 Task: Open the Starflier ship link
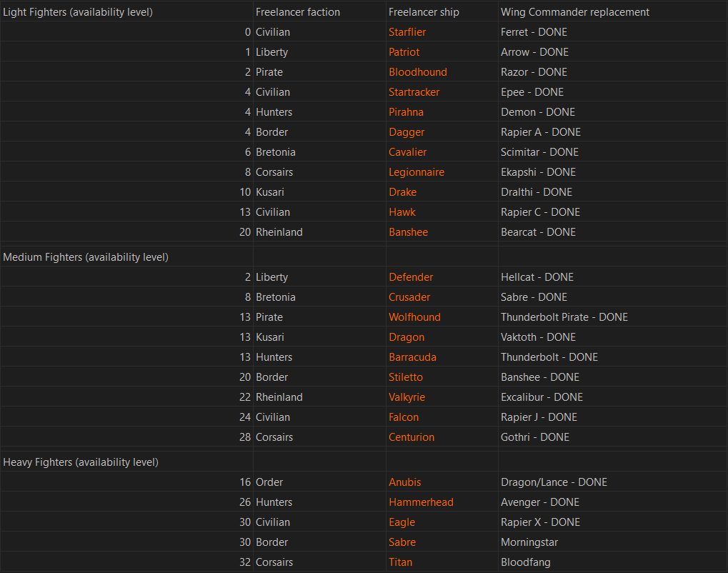pos(407,32)
